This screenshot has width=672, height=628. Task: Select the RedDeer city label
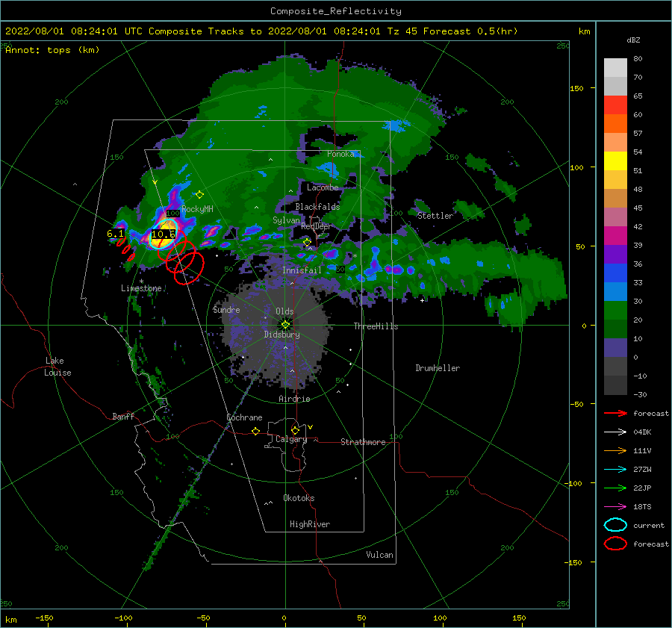[x=316, y=226]
